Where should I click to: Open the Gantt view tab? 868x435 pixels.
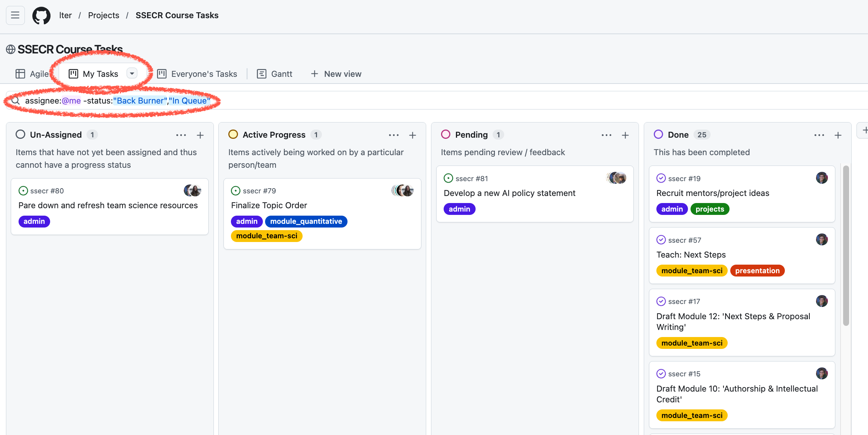[x=275, y=74]
